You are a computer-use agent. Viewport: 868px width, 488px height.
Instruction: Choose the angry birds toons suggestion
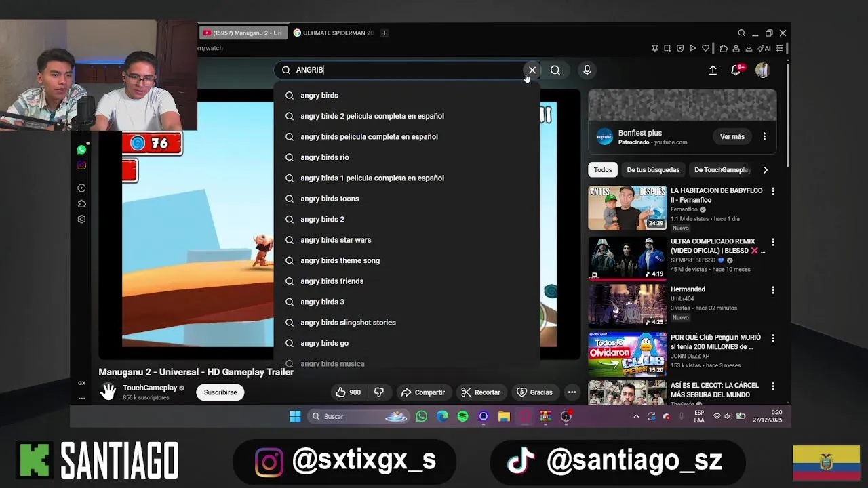[x=407, y=199]
